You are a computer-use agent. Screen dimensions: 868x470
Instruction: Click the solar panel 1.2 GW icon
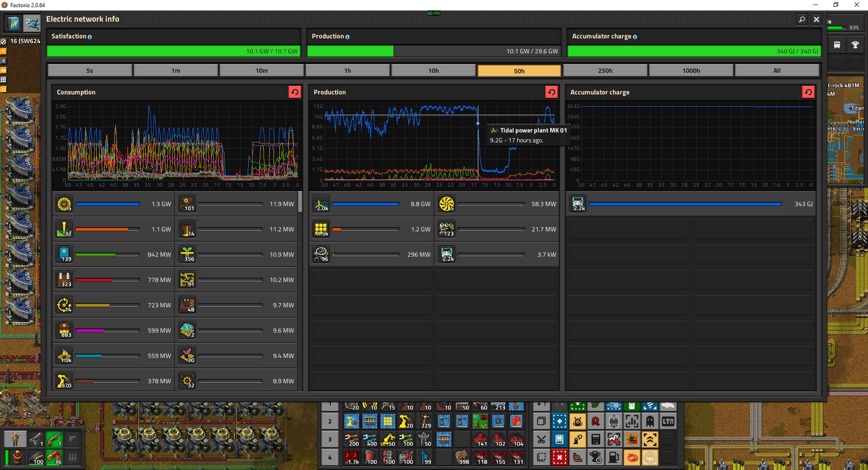tap(321, 230)
